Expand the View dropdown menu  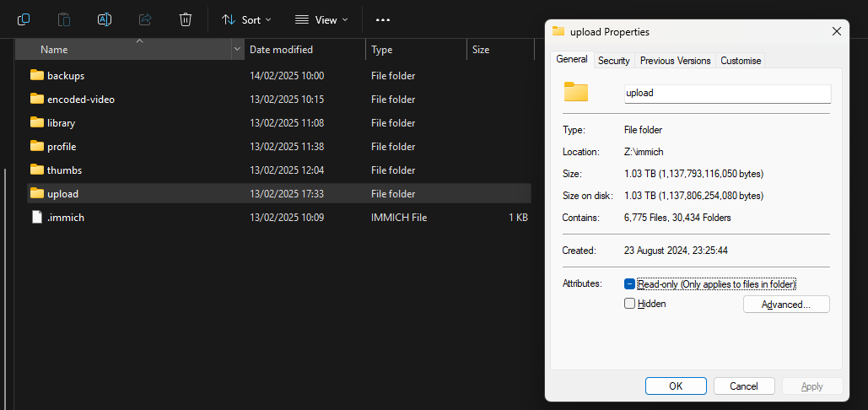[321, 19]
